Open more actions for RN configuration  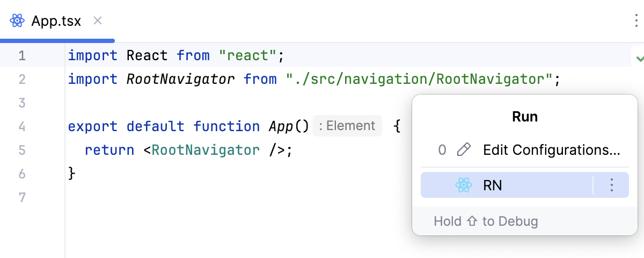611,185
